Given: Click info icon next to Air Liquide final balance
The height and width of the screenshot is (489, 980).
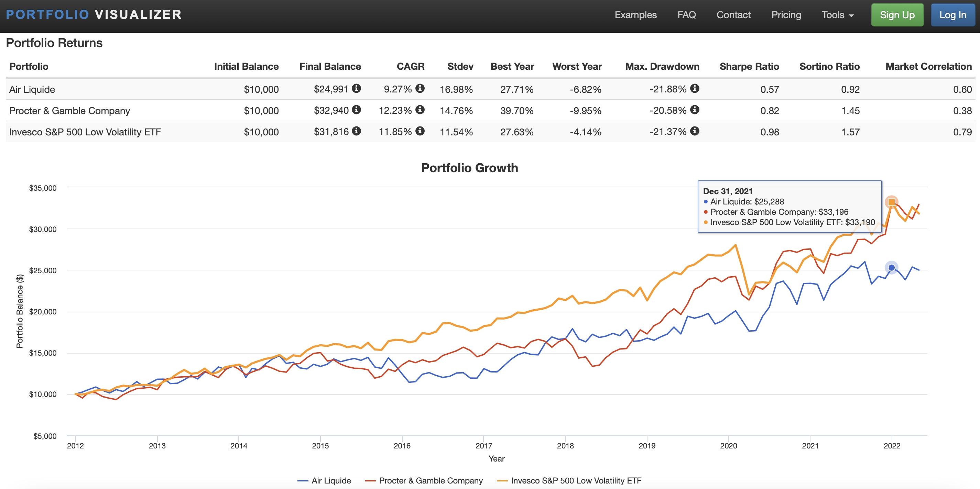Looking at the screenshot, I should [x=356, y=89].
